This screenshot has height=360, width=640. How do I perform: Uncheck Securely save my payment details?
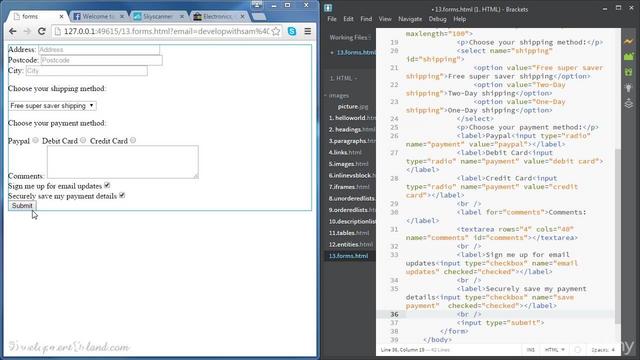pyautogui.click(x=122, y=196)
